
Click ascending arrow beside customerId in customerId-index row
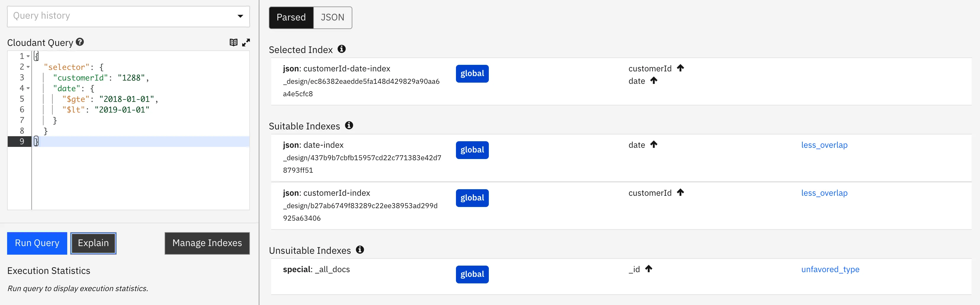[x=680, y=192]
